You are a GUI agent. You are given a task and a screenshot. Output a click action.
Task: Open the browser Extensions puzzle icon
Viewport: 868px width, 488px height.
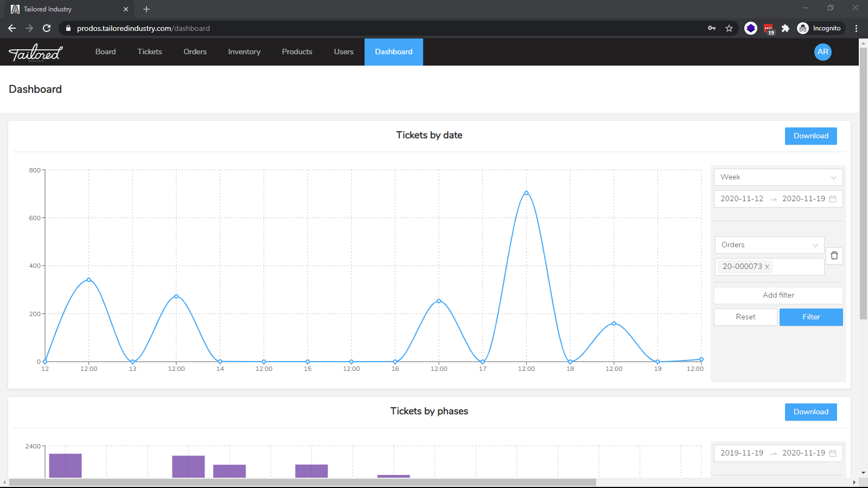pyautogui.click(x=786, y=28)
